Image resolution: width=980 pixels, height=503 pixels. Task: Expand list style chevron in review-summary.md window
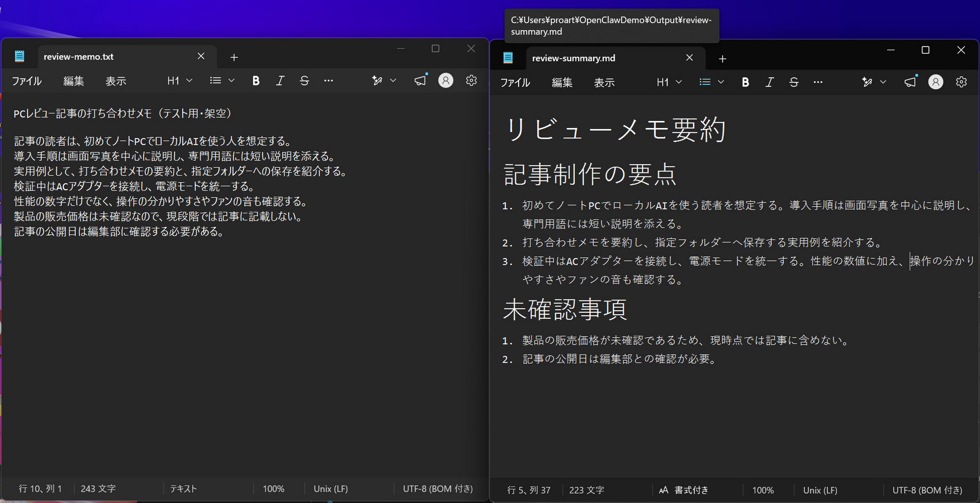pos(721,82)
